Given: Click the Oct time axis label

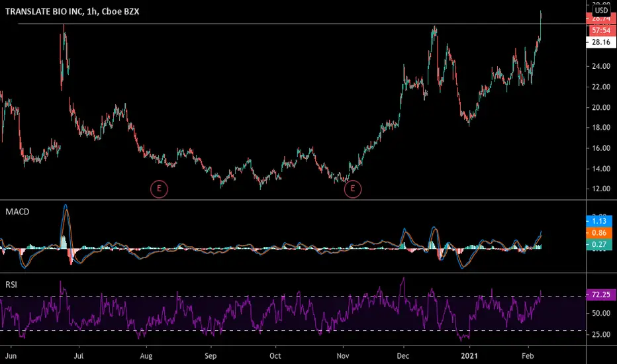Looking at the screenshot, I should (275, 356).
